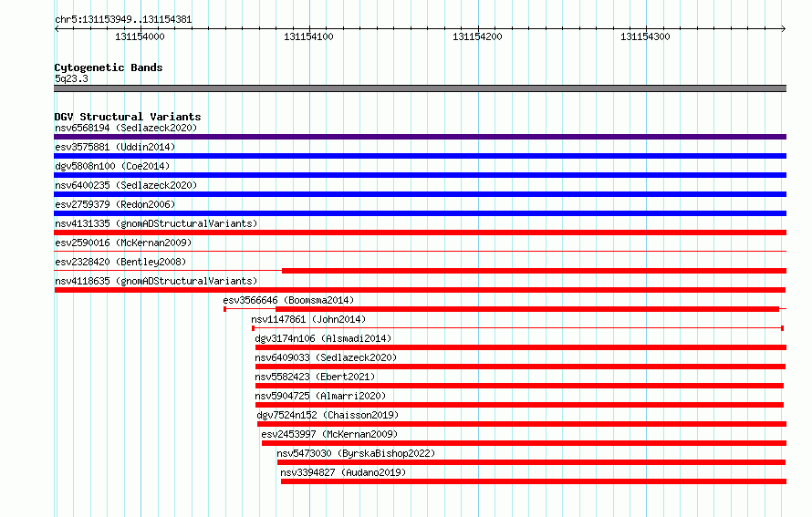Select the blue nsv6400235 variant bar
The image size is (812, 517).
(420, 194)
